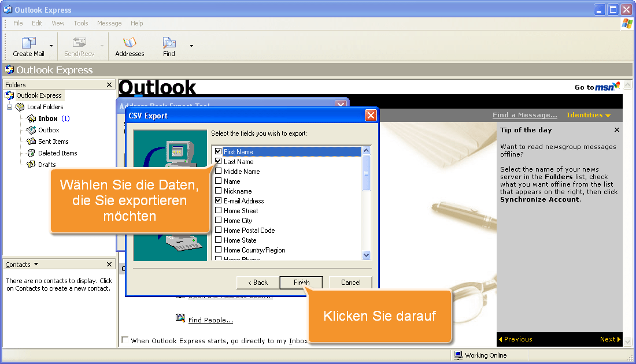Check the Middle Name field
This screenshot has height=364, width=636.
pos(218,171)
